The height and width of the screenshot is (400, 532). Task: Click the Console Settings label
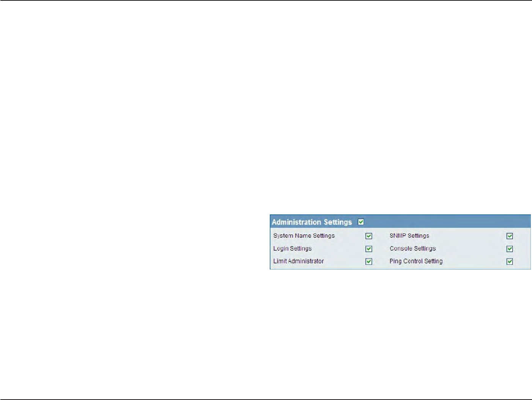pos(413,249)
